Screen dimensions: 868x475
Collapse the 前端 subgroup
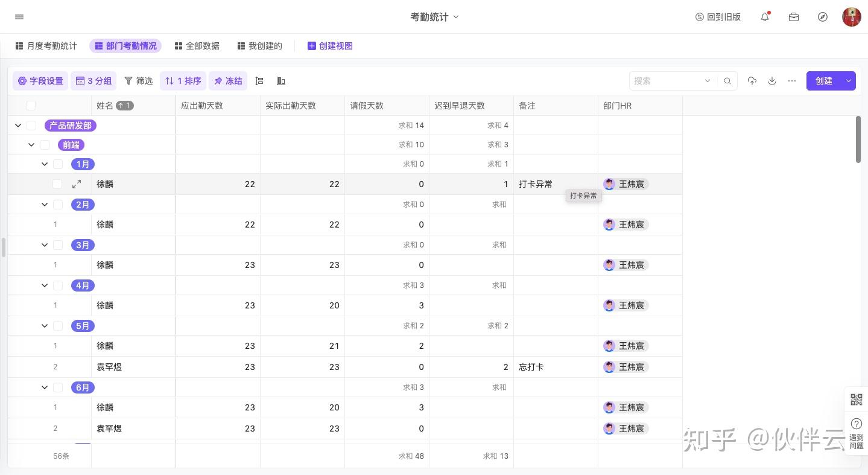(x=31, y=145)
